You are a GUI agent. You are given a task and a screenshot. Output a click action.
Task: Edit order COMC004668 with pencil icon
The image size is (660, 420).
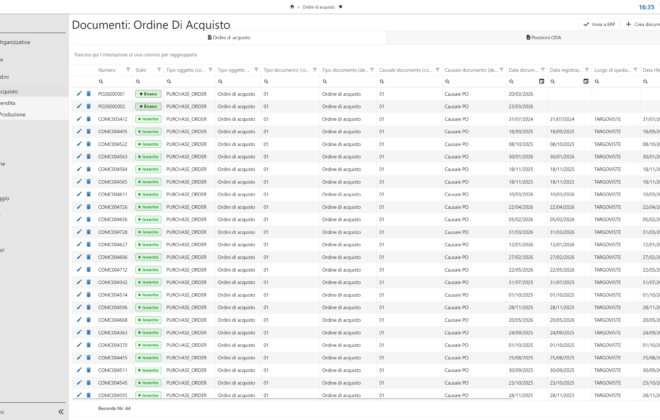[x=79, y=319]
